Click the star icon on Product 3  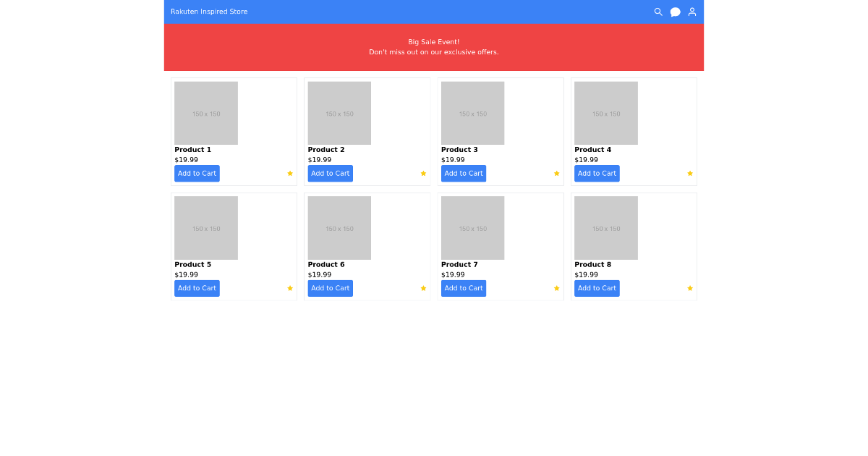click(556, 174)
